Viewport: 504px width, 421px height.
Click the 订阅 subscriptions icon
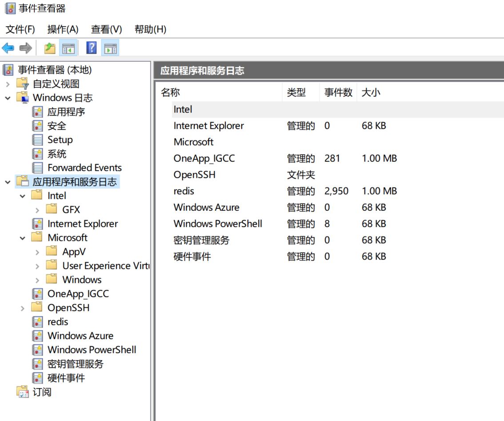coord(23,392)
